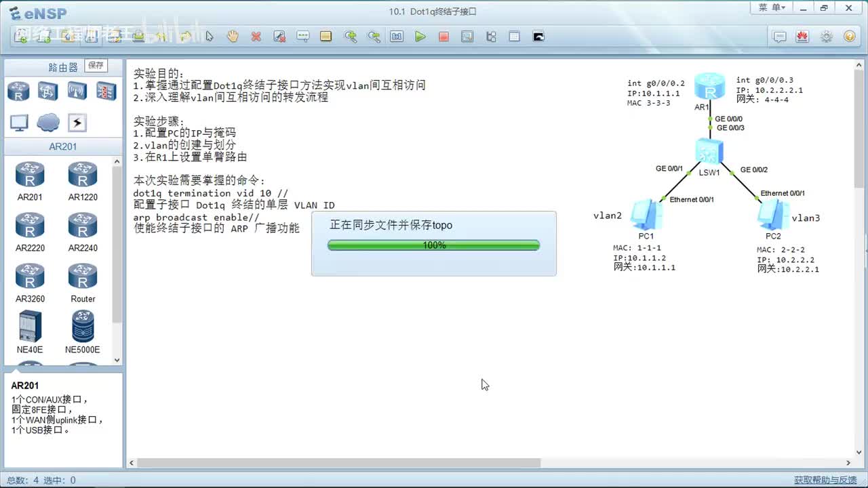The height and width of the screenshot is (488, 868).
Task: Click the print toolbar icon
Action: pyautogui.click(x=139, y=37)
